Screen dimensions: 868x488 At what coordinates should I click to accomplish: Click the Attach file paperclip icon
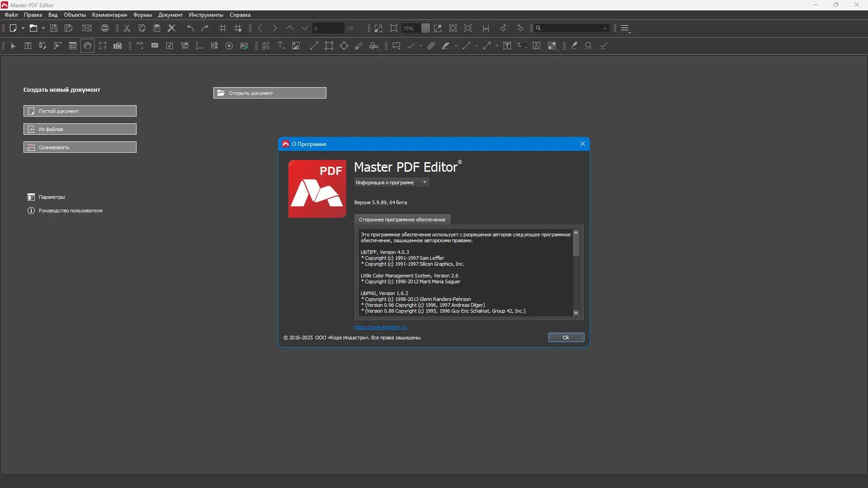click(431, 46)
